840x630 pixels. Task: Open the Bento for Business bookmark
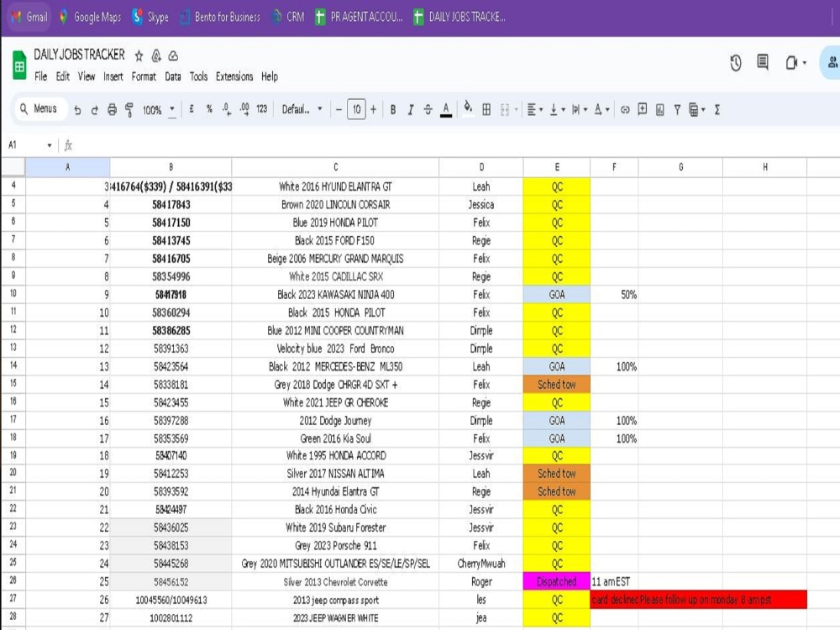[220, 17]
